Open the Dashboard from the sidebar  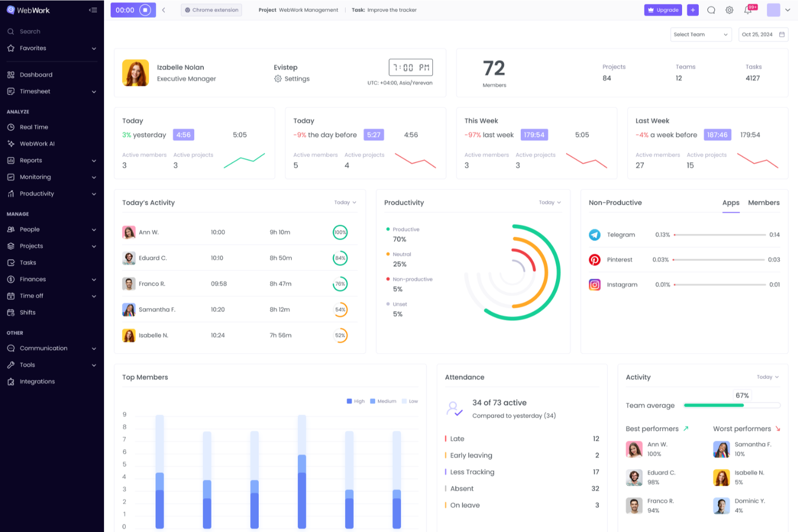tap(36, 74)
